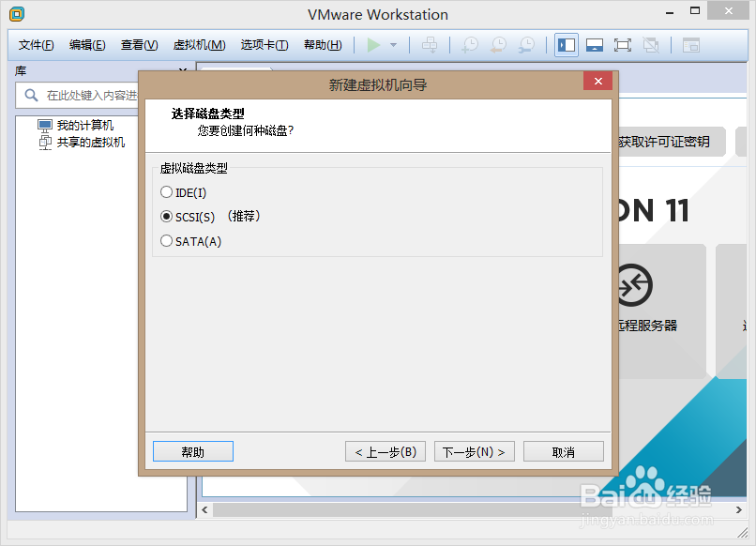Click the My Computer monitor icon

click(45, 126)
